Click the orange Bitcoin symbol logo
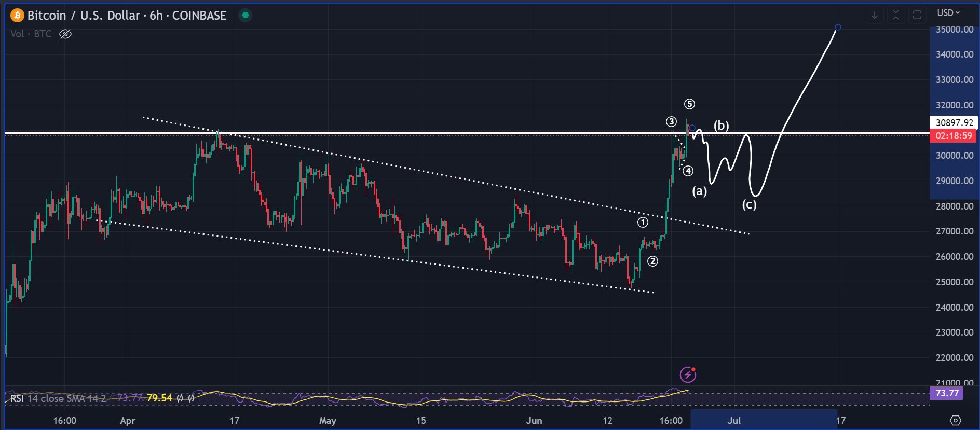Image resolution: width=980 pixels, height=430 pixels. (17, 16)
